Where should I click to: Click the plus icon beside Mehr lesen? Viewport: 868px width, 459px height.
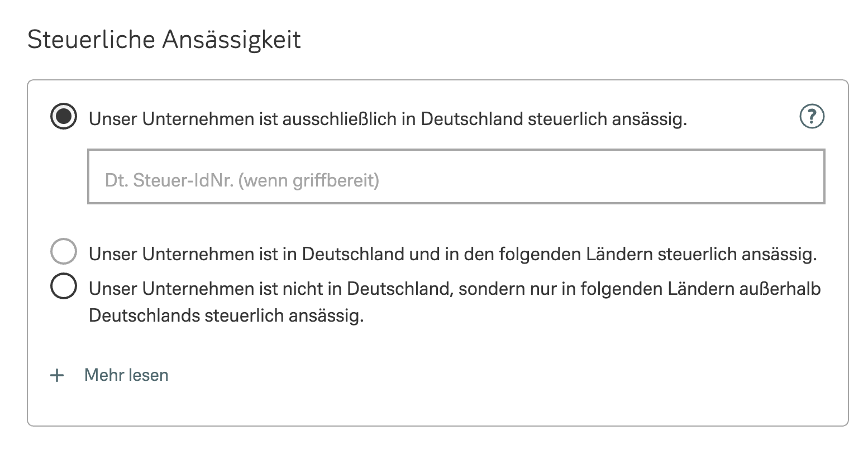(57, 375)
